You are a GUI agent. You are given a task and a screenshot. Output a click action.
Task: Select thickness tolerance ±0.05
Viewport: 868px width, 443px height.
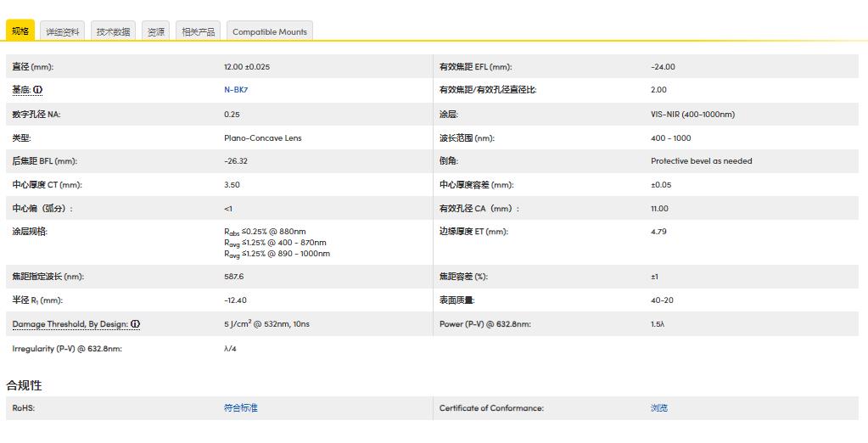click(661, 185)
